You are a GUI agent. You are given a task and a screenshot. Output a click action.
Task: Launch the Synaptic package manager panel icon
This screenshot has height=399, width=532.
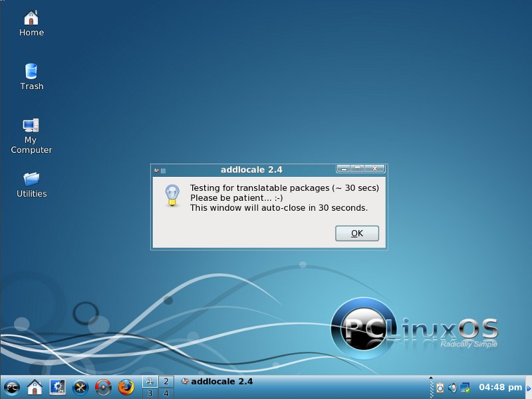pos(103,387)
